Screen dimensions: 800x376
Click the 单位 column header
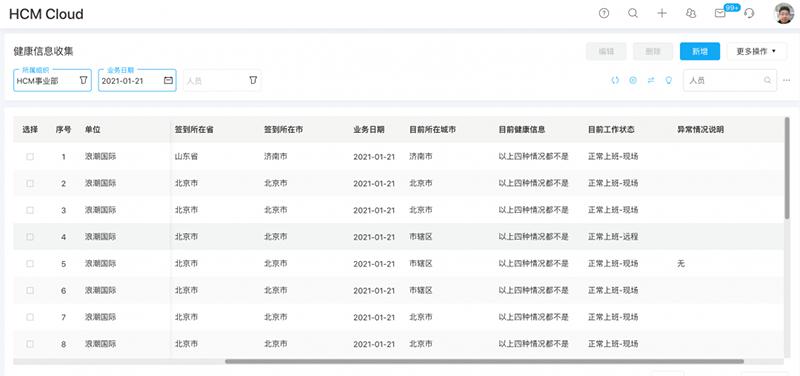click(x=93, y=130)
